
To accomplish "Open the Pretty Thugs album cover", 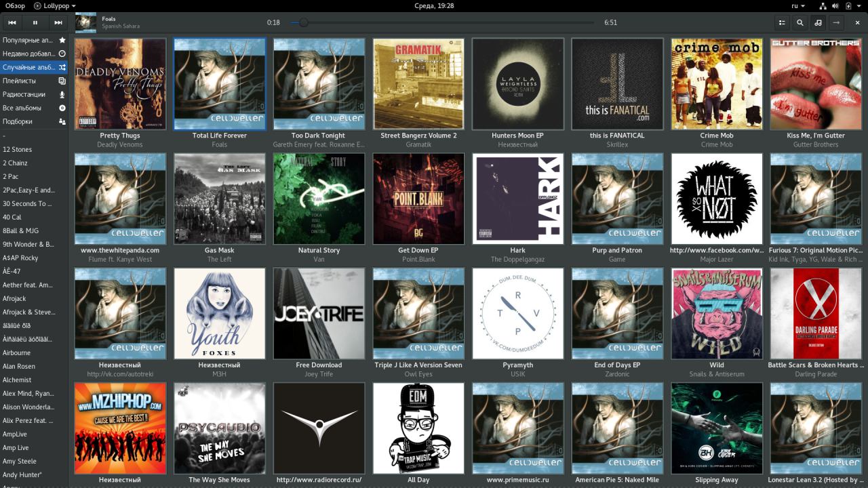I will pos(120,83).
